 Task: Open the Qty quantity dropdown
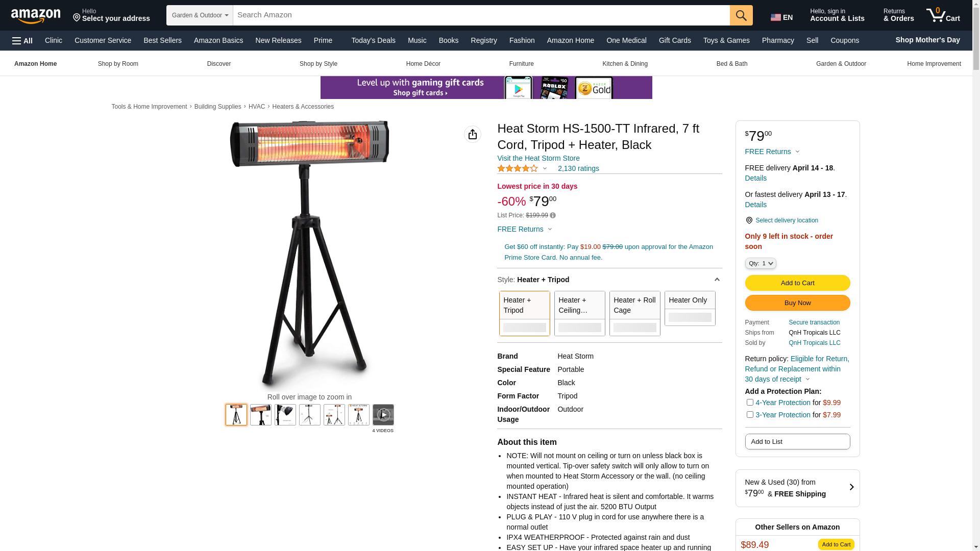pos(761,263)
